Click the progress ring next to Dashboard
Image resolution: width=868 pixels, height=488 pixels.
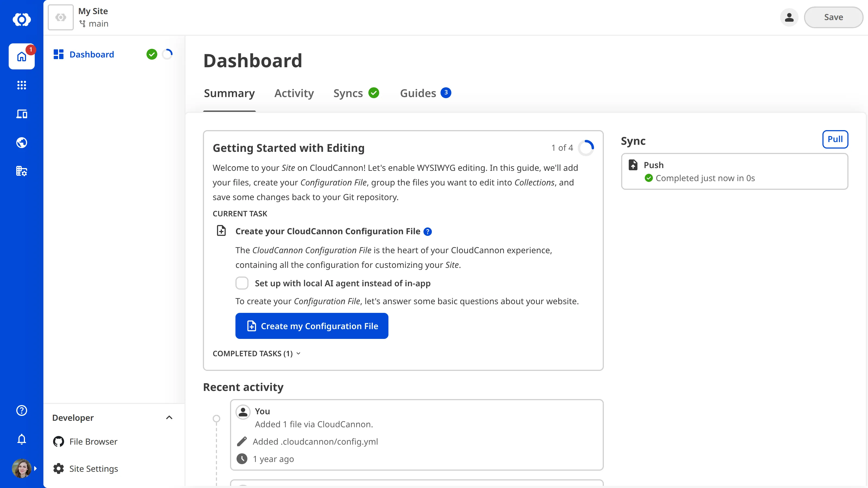coord(167,54)
